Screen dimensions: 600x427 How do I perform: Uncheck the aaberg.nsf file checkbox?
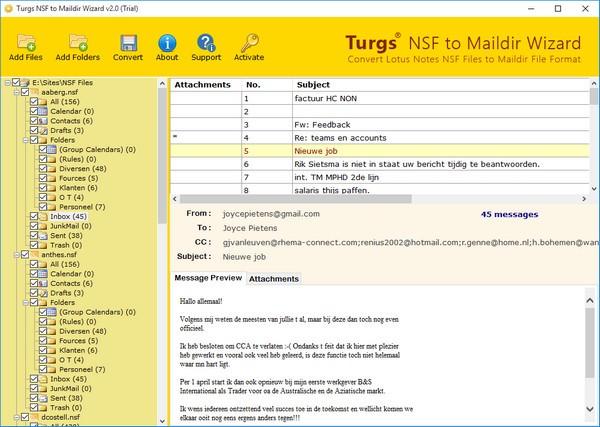click(26, 92)
